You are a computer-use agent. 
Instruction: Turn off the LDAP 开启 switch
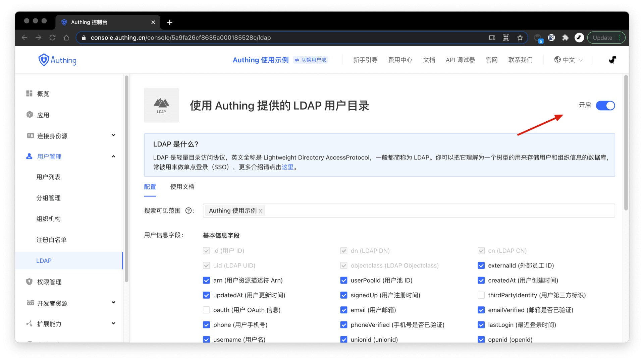point(605,106)
